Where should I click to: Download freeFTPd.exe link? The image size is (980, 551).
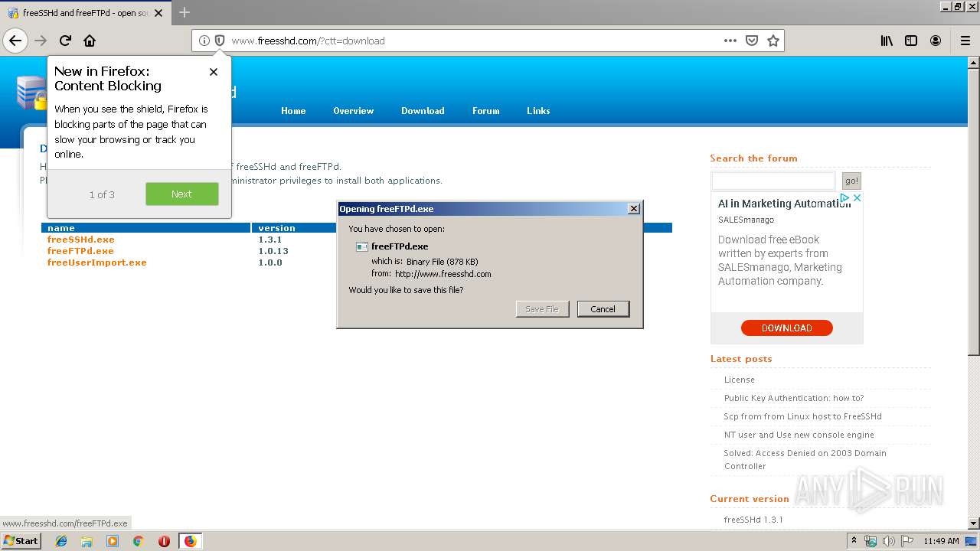tap(80, 251)
